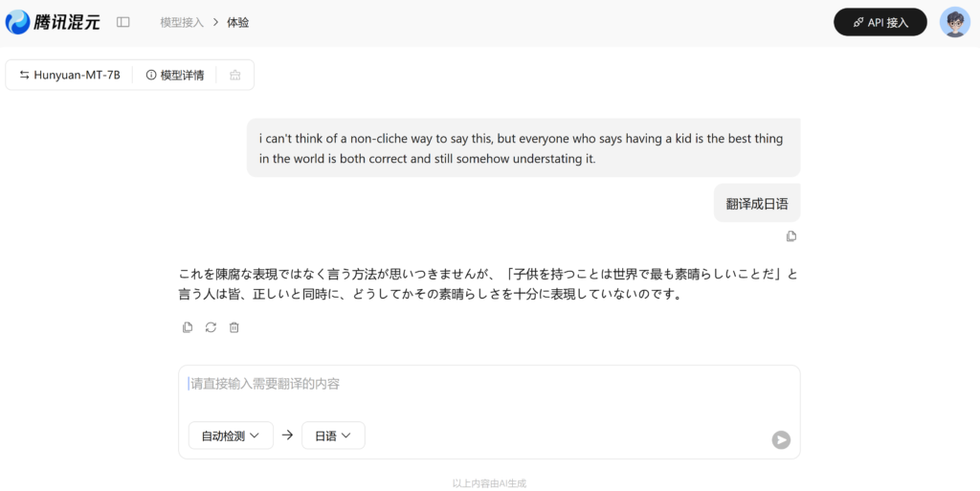The height and width of the screenshot is (491, 980).
Task: Click the send arrow button
Action: [781, 439]
